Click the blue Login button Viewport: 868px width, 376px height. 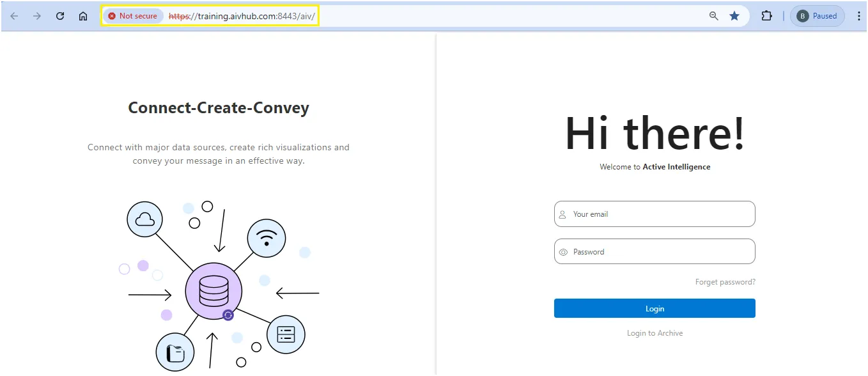tap(655, 308)
